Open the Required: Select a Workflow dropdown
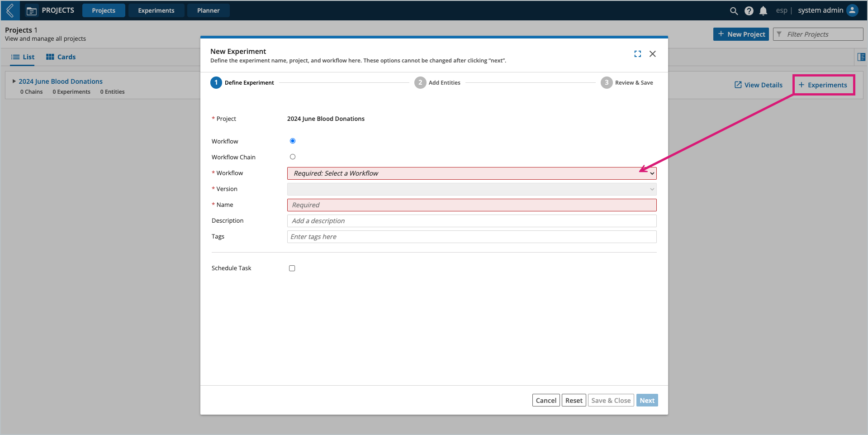This screenshot has height=435, width=868. (x=472, y=173)
